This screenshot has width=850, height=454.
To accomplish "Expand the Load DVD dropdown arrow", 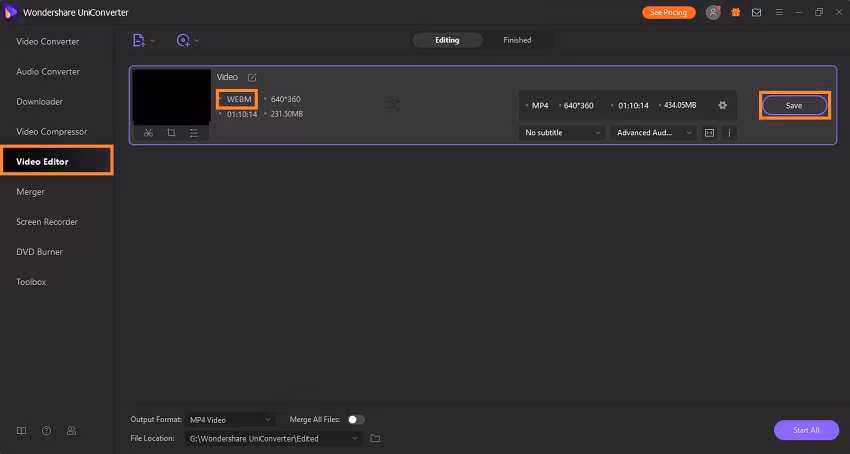I will 197,41.
